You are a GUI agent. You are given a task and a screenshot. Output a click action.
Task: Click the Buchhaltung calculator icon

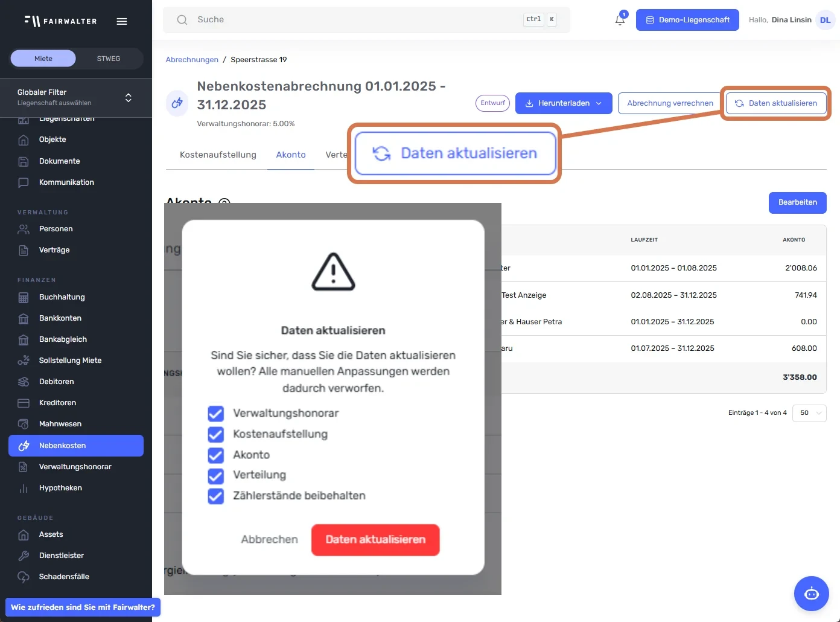tap(24, 297)
